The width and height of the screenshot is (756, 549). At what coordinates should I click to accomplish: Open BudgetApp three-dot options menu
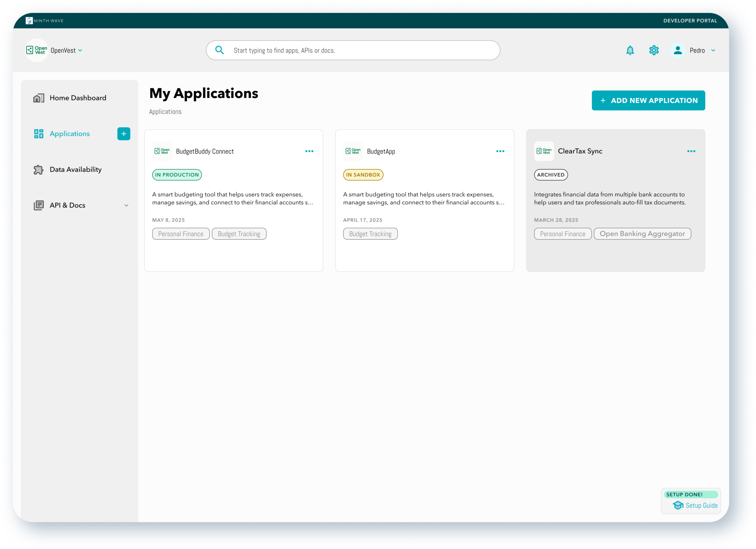point(500,151)
